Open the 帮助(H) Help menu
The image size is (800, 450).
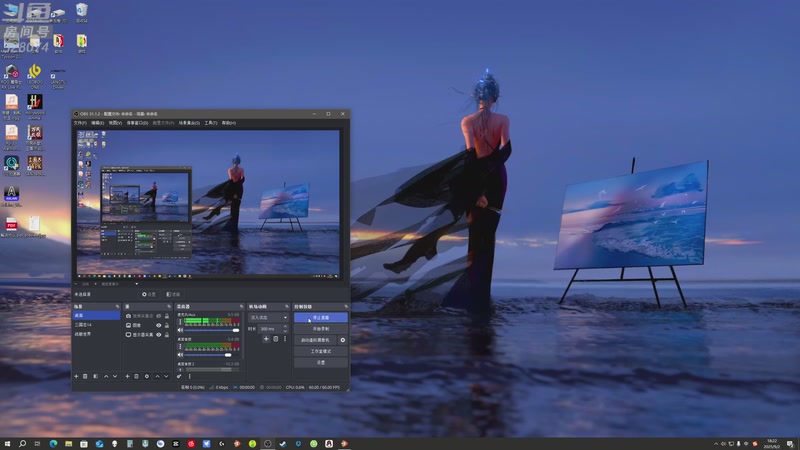pyautogui.click(x=229, y=123)
